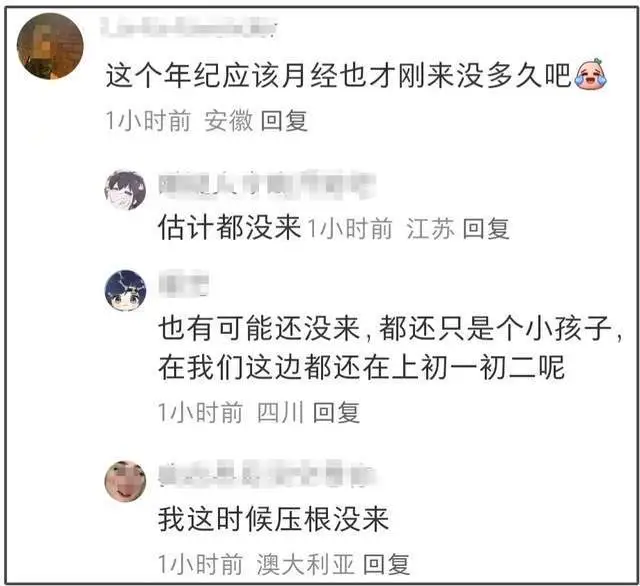Select the reply starting 也有可能还没来

(x=391, y=348)
